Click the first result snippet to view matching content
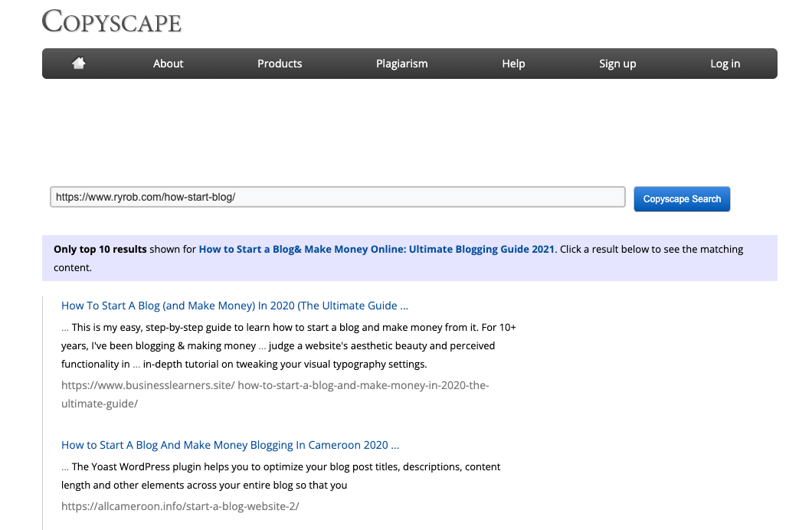 tap(289, 345)
